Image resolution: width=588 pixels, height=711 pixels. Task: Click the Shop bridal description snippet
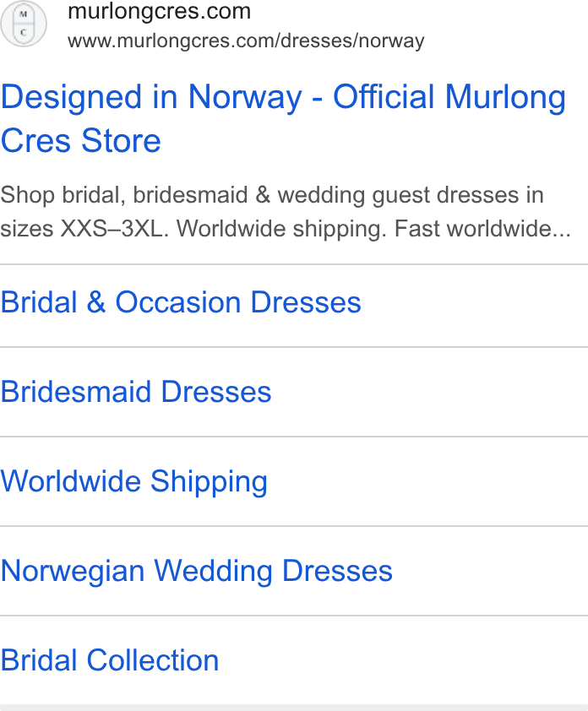[286, 212]
